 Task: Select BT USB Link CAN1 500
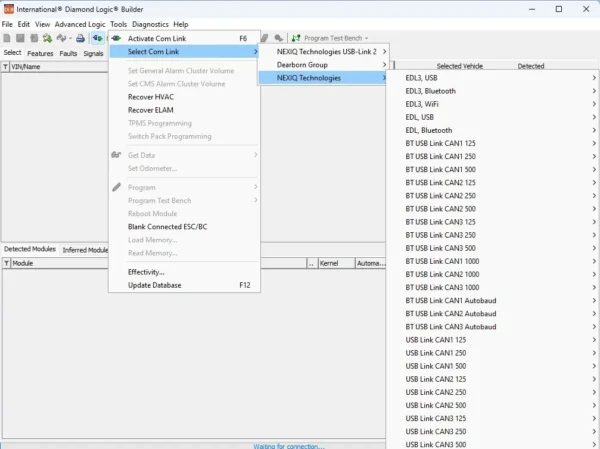(493, 170)
